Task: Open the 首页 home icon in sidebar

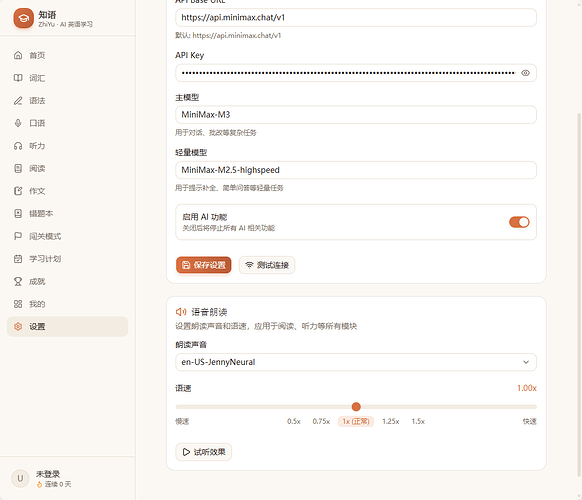Action: coord(18,55)
